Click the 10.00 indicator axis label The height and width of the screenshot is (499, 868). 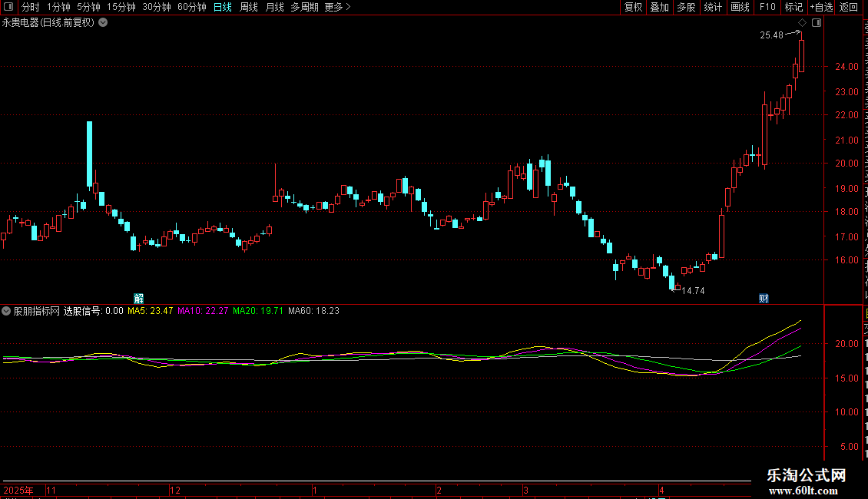click(x=847, y=412)
